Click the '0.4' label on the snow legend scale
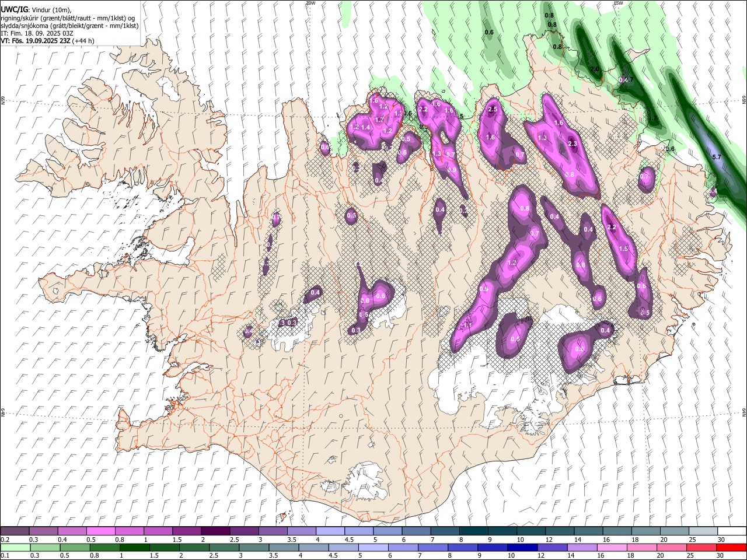Screen dimensions: 747x560 62,540
